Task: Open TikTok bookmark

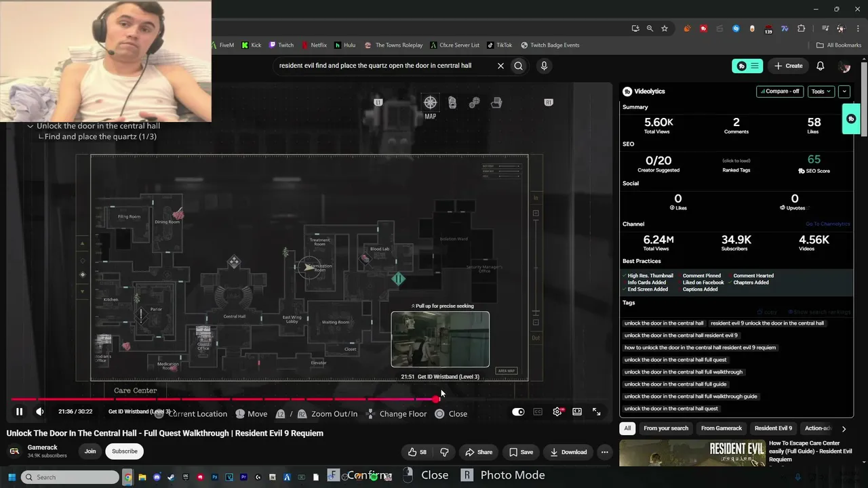Action: (500, 45)
